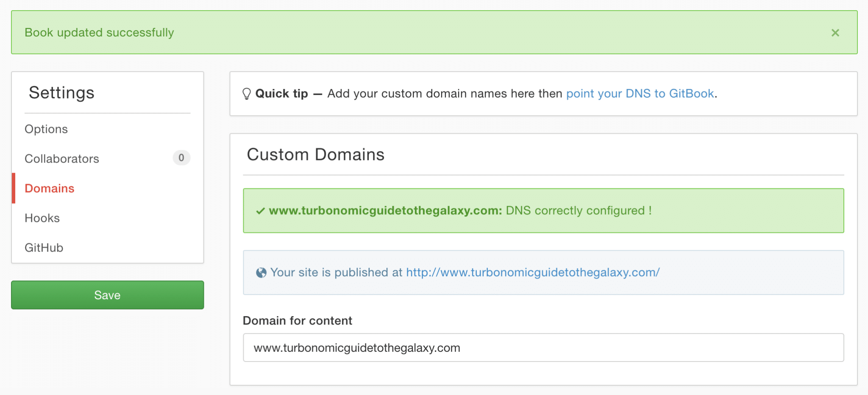Click the Custom Domains heading
The width and height of the screenshot is (868, 395).
pos(315,154)
